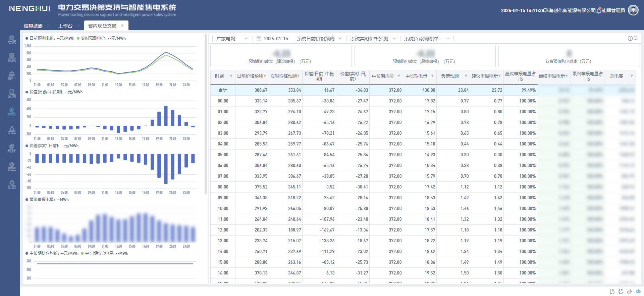Click the robot assistant icon
The height and width of the screenshot is (296, 644).
pos(638,291)
